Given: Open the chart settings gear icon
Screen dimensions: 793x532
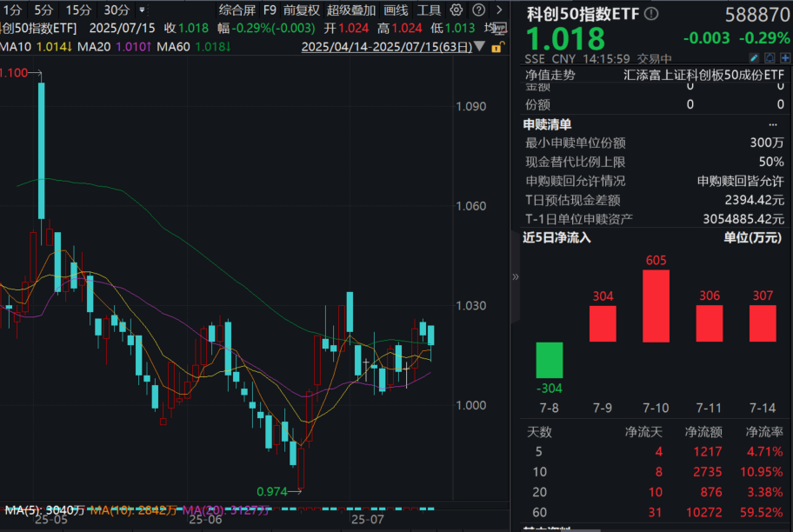Looking at the screenshot, I should [456, 10].
